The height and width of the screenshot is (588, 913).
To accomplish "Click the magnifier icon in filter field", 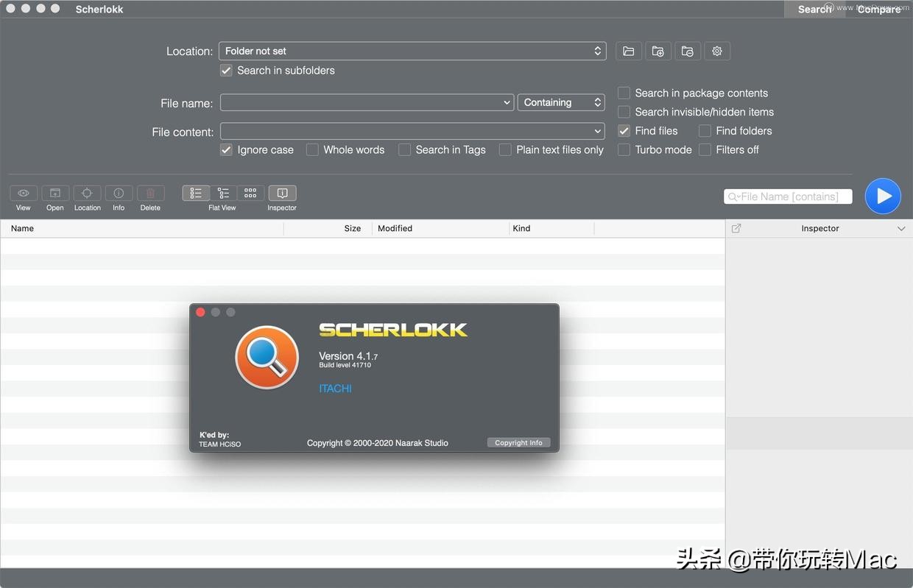I will coord(733,196).
